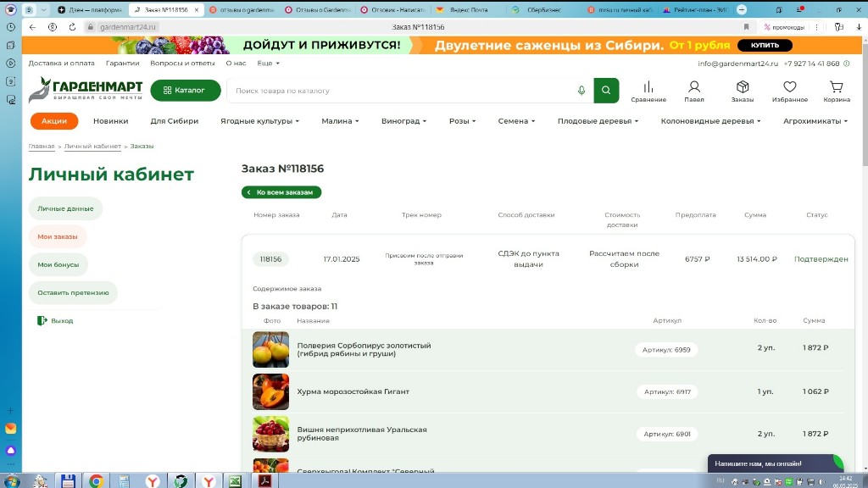Expand the Еще top menu
Screen dimensions: 868x488
pos(268,63)
